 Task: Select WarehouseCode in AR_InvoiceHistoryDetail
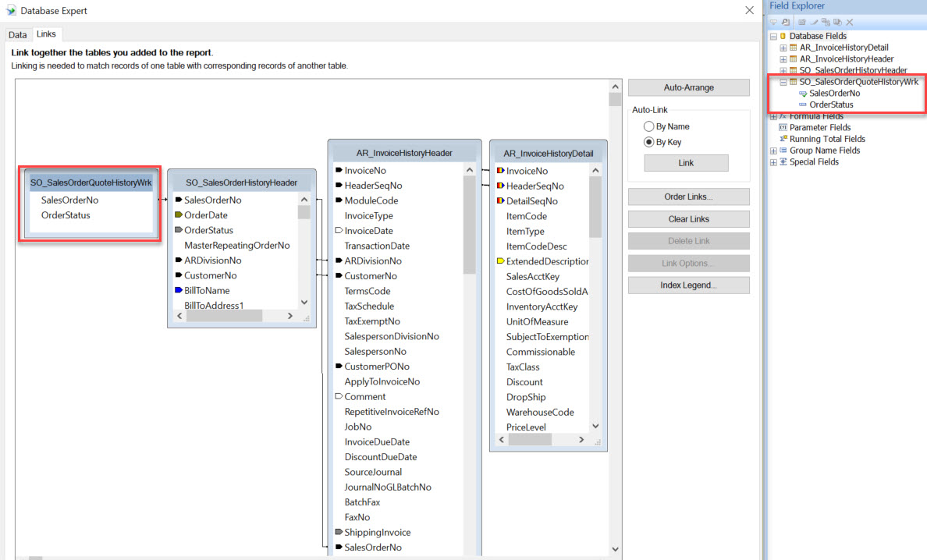(540, 413)
